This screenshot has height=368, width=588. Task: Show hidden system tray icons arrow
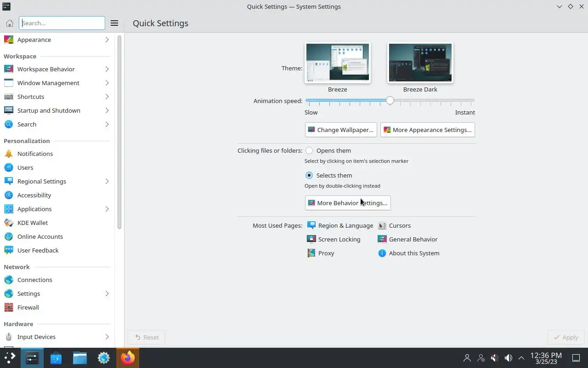click(x=521, y=358)
